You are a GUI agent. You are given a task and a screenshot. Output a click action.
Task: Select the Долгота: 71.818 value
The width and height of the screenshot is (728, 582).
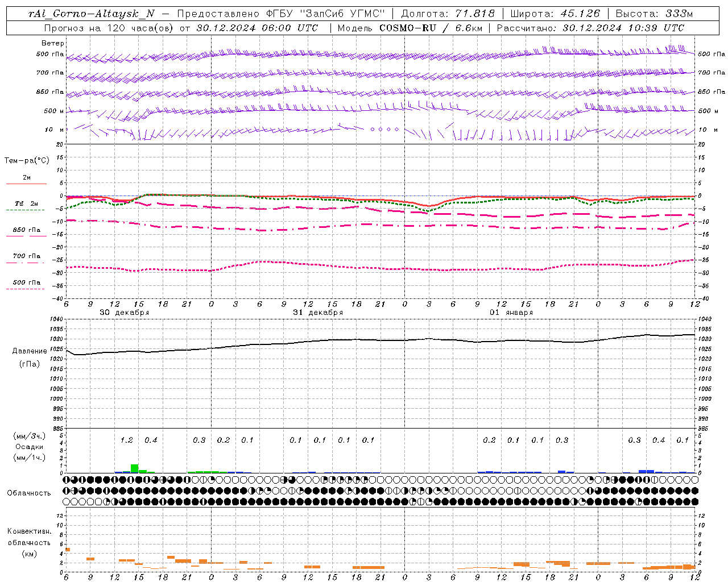(x=448, y=14)
